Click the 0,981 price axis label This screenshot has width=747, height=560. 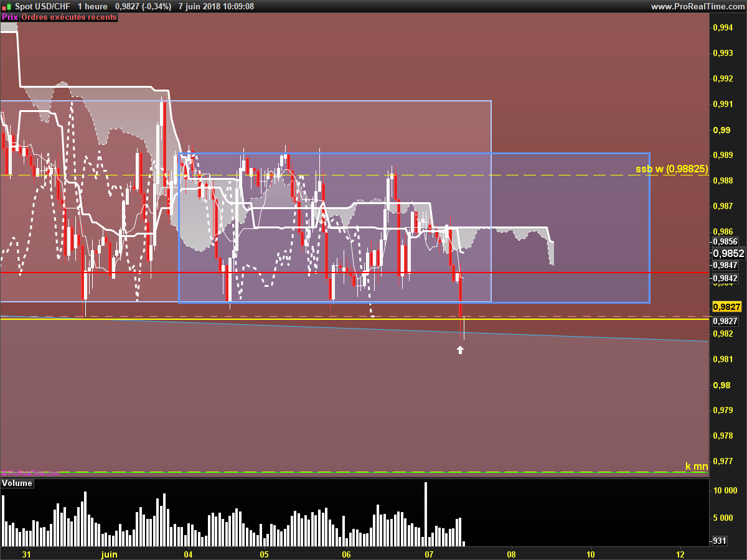click(722, 359)
